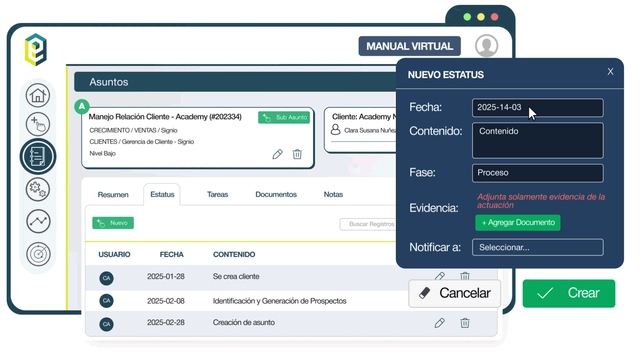Open the Home sidebar icon

(x=37, y=95)
